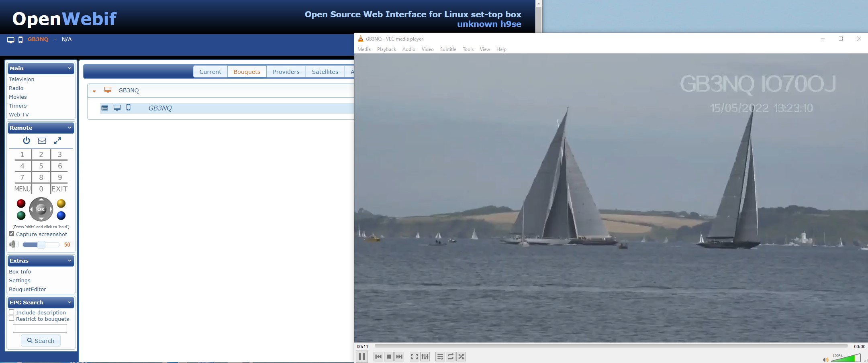This screenshot has height=363, width=868.
Task: Switch to the Satellites tab
Action: pos(325,71)
